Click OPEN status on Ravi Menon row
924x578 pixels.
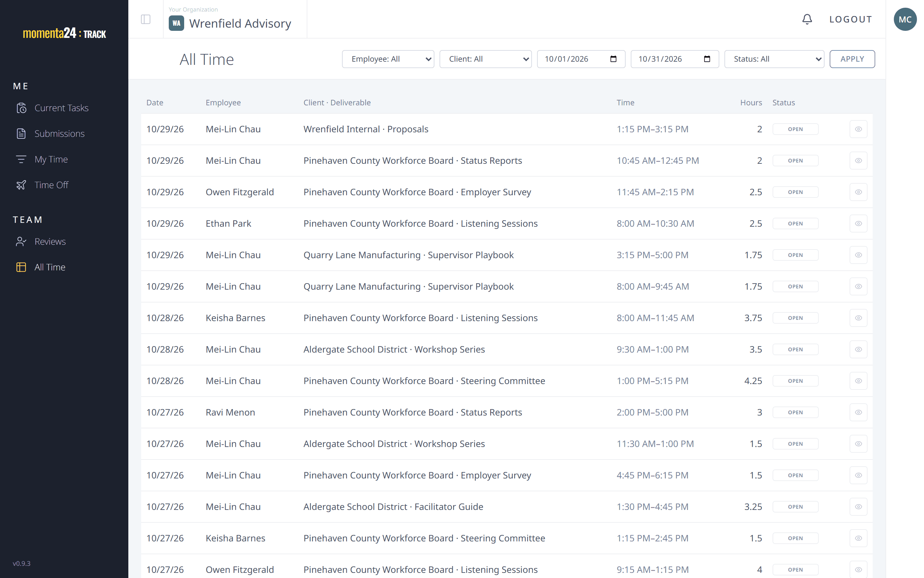pos(795,413)
